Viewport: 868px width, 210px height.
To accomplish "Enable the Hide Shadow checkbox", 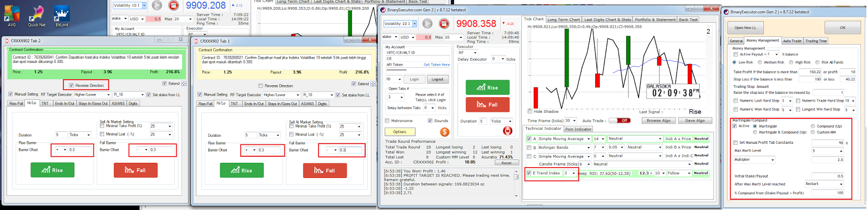I will (530, 111).
